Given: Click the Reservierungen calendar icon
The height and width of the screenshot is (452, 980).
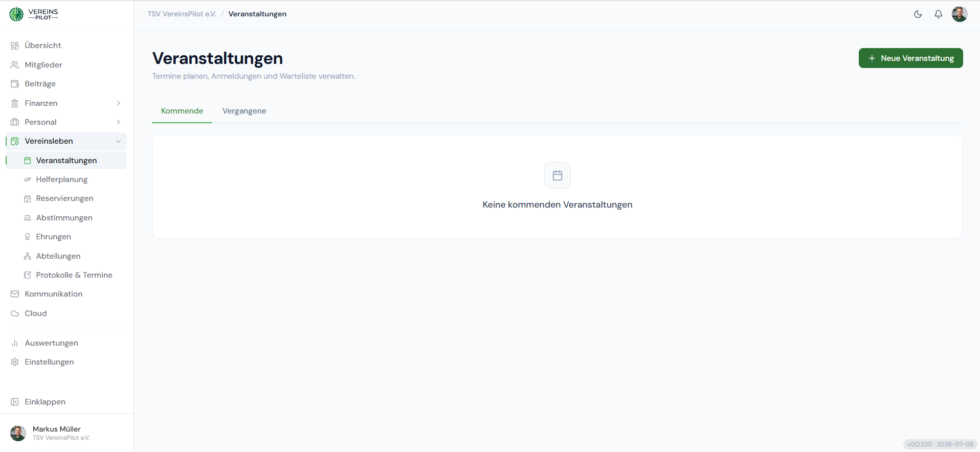Looking at the screenshot, I should click(x=28, y=198).
